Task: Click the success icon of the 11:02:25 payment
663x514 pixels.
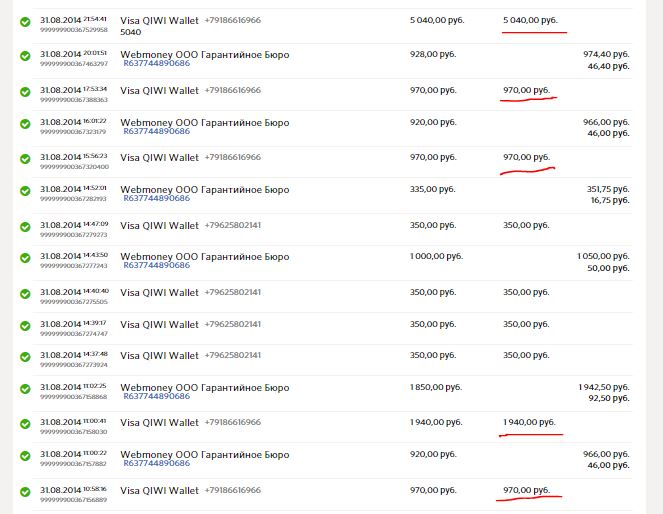Action: click(x=25, y=391)
